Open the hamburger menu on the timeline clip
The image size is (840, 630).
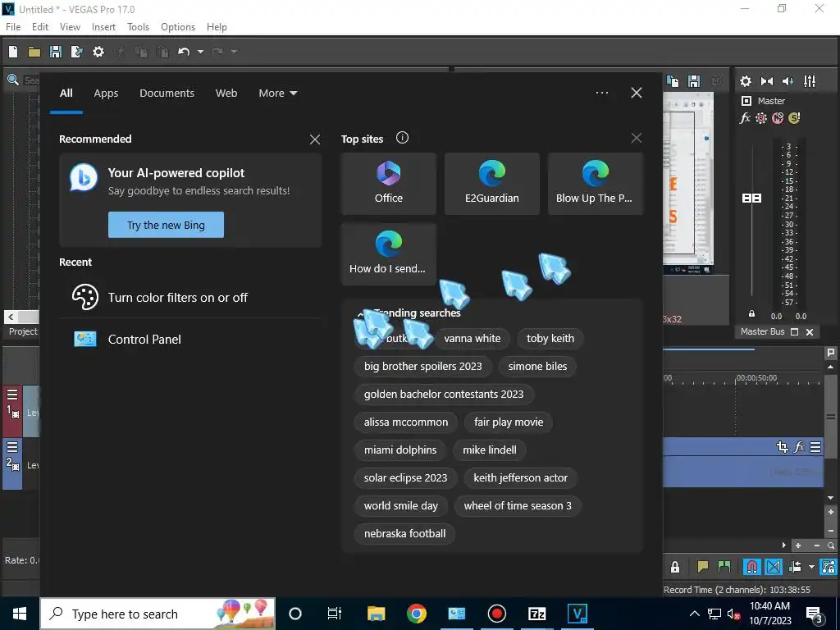tap(815, 447)
